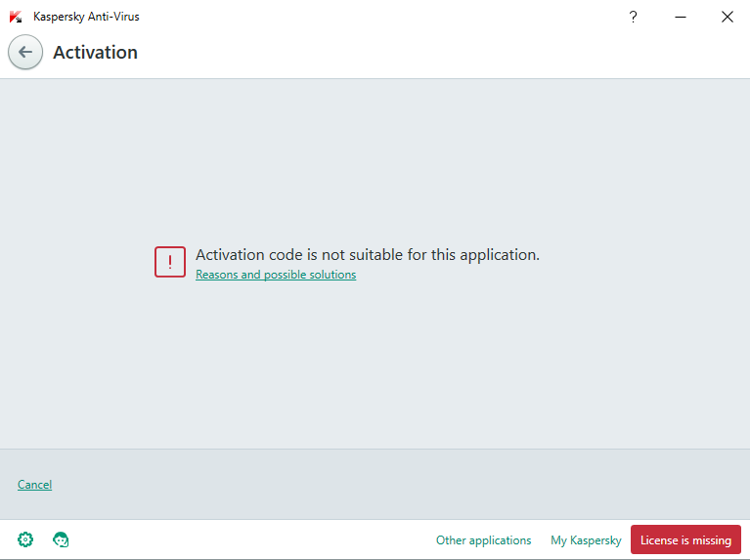Open Reasons and possible solutions link
The width and height of the screenshot is (750, 560).
pyautogui.click(x=276, y=275)
